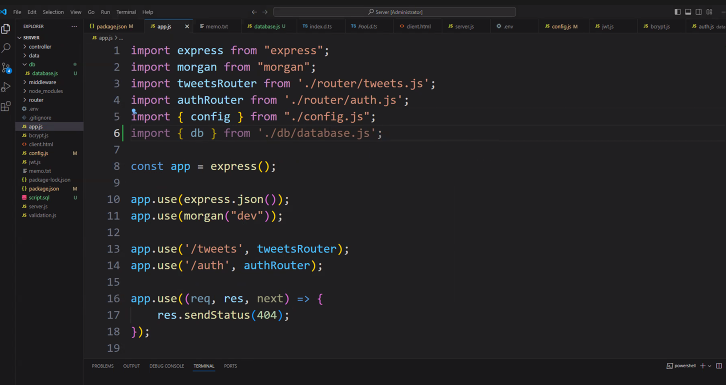This screenshot has width=726, height=385.
Task: Click the Server command center search box
Action: click(x=394, y=12)
